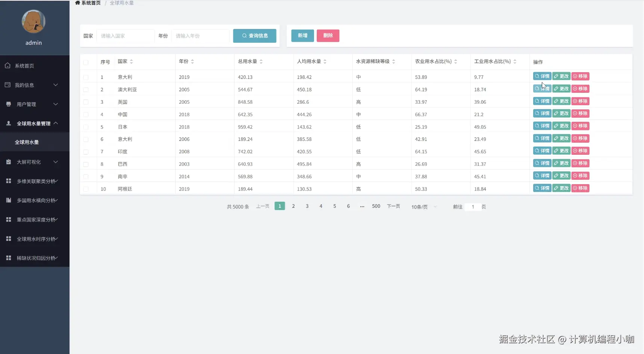644x354 pixels.
Task: Open the 10条/页 page size dropdown
Action: 424,207
